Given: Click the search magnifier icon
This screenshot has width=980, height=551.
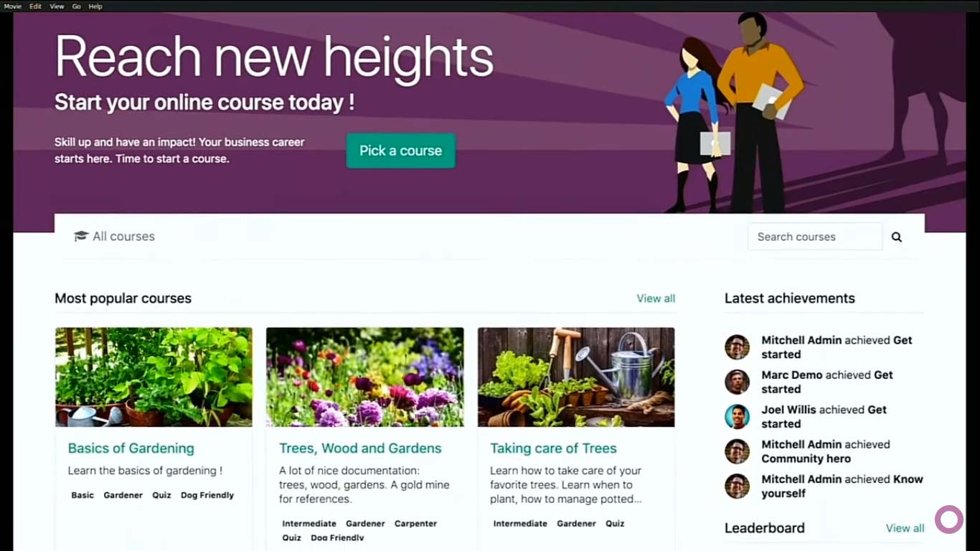Looking at the screenshot, I should coord(896,237).
